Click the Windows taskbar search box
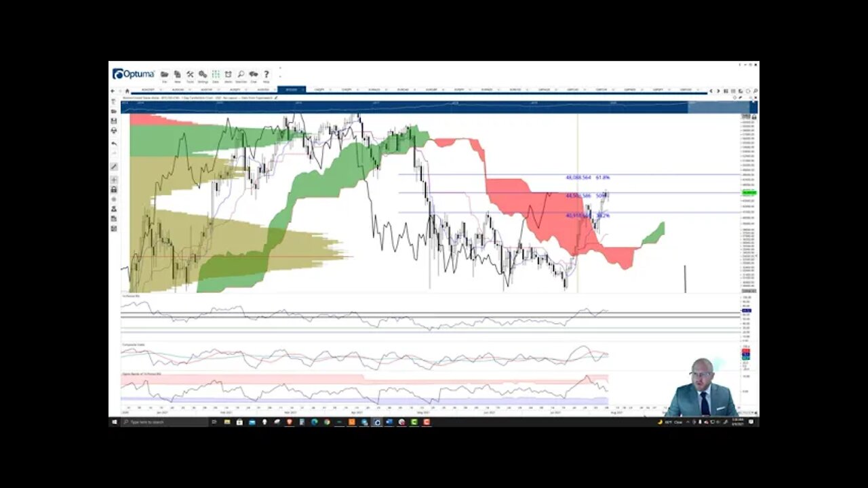 (163, 422)
